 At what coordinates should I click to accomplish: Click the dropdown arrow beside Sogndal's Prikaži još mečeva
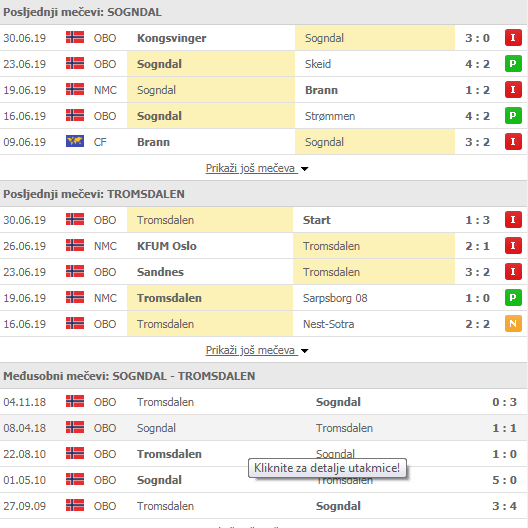304,169
